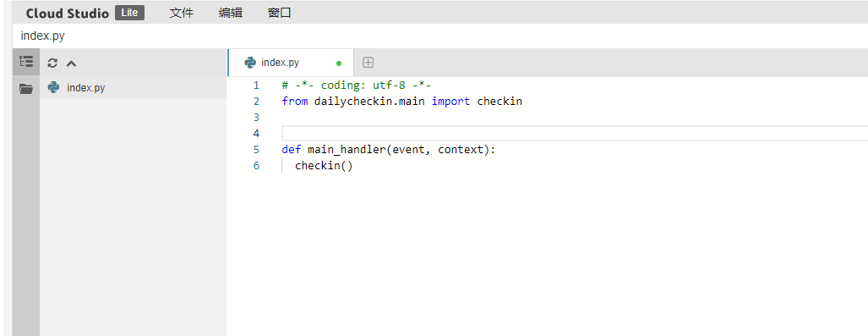The height and width of the screenshot is (336, 868).
Task: Click line number 1 in gutter
Action: coord(256,85)
